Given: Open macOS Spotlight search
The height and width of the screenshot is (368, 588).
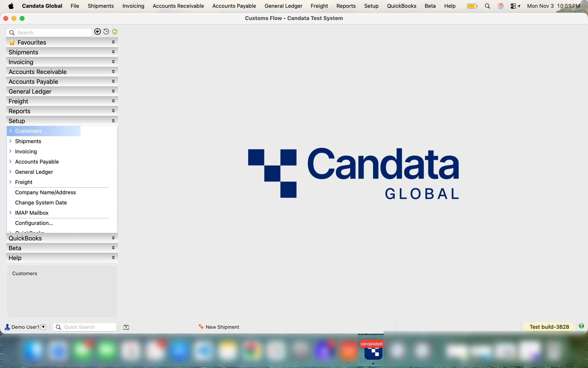Looking at the screenshot, I should (487, 6).
